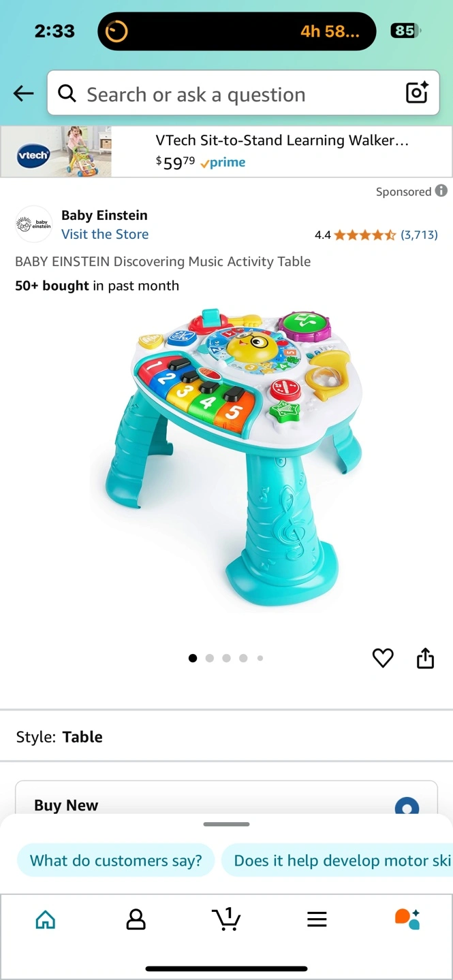This screenshot has height=980, width=453.
Task: Open the Rufus AI assistant icon
Action: point(407,919)
